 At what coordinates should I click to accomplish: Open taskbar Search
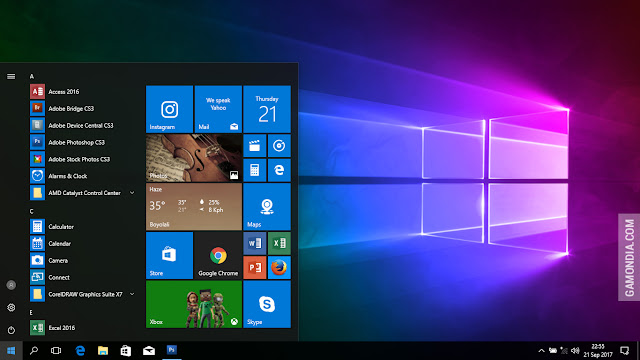click(34, 351)
